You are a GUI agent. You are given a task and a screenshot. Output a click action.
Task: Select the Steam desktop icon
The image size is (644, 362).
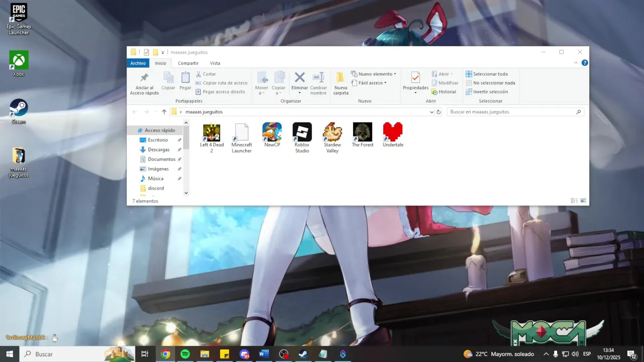19,111
